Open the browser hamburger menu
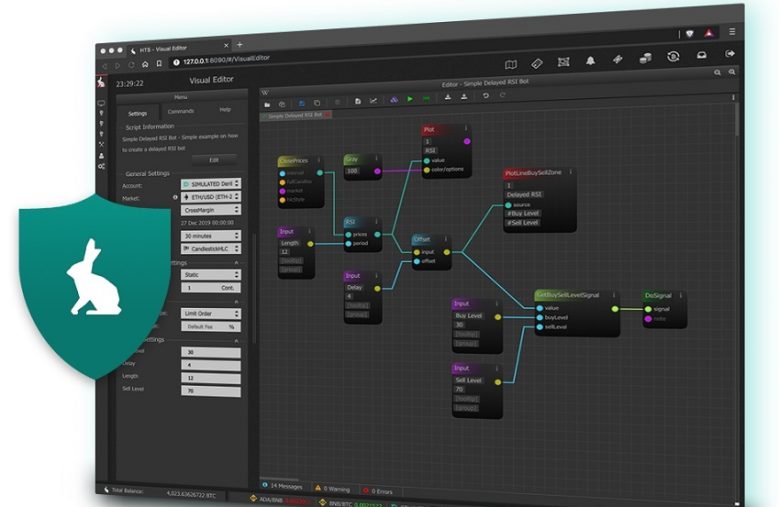Image resolution: width=780 pixels, height=507 pixels. pos(732,31)
